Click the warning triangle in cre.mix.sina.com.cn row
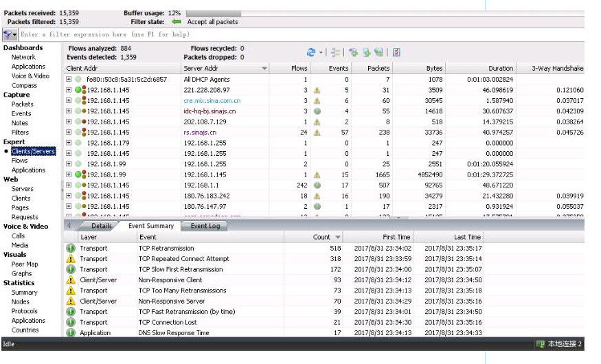This screenshot has width=601, height=364. (x=317, y=101)
